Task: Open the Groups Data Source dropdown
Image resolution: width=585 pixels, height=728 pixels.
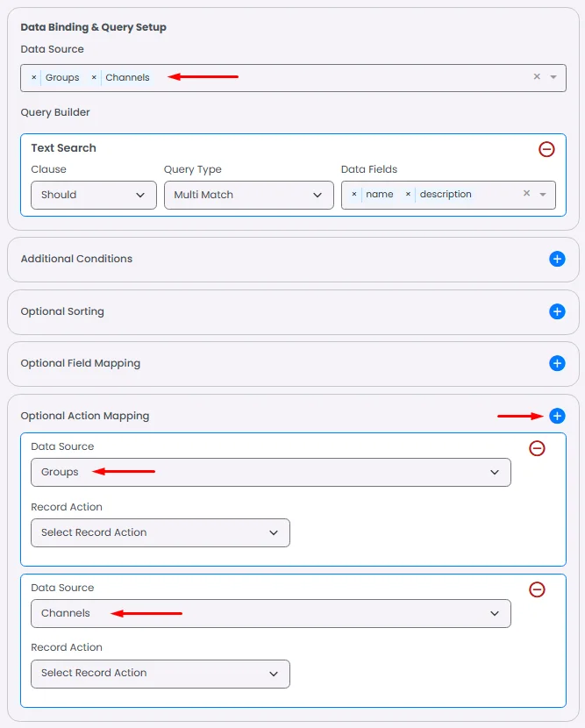Action: (x=270, y=472)
